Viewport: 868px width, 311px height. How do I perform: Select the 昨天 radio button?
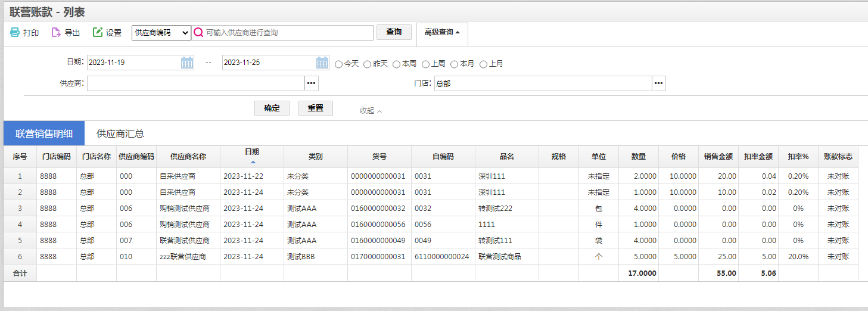pos(368,64)
